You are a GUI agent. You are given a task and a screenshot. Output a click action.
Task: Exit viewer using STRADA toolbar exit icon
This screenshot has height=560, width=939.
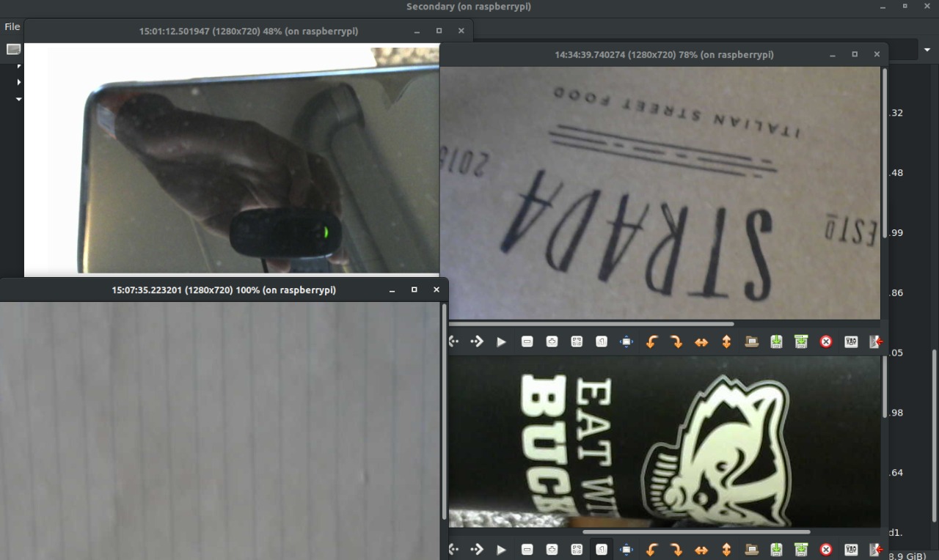tap(876, 342)
